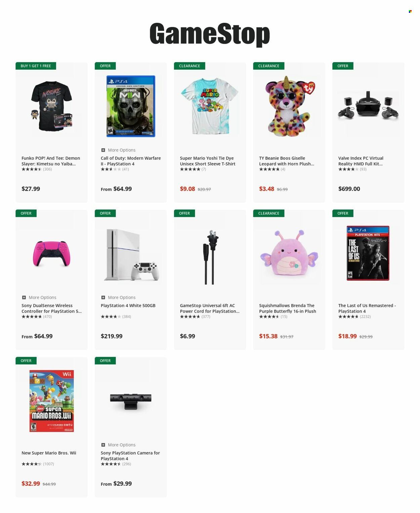This screenshot has width=420, height=513.
Task: Click the GameStop logo
Action: (210, 34)
